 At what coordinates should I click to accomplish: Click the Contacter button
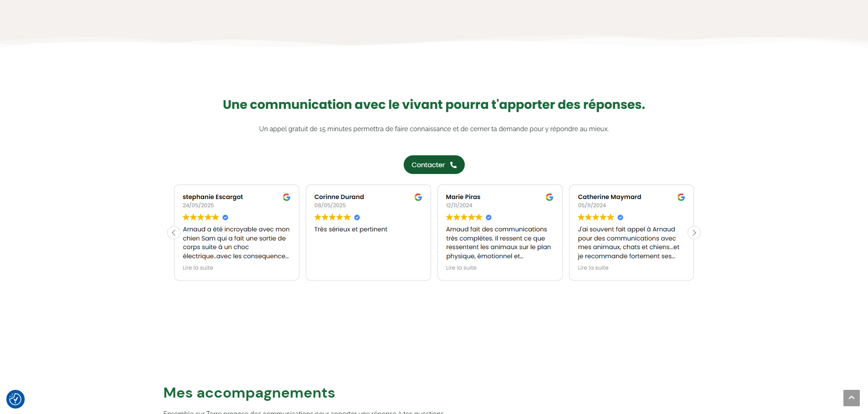coord(434,164)
